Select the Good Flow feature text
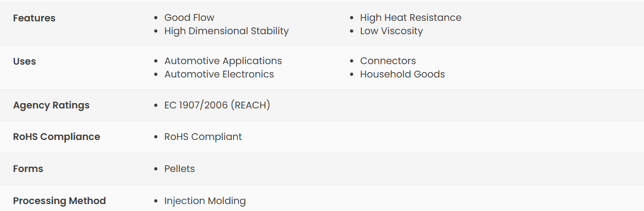The width and height of the screenshot is (644, 211). tap(189, 18)
